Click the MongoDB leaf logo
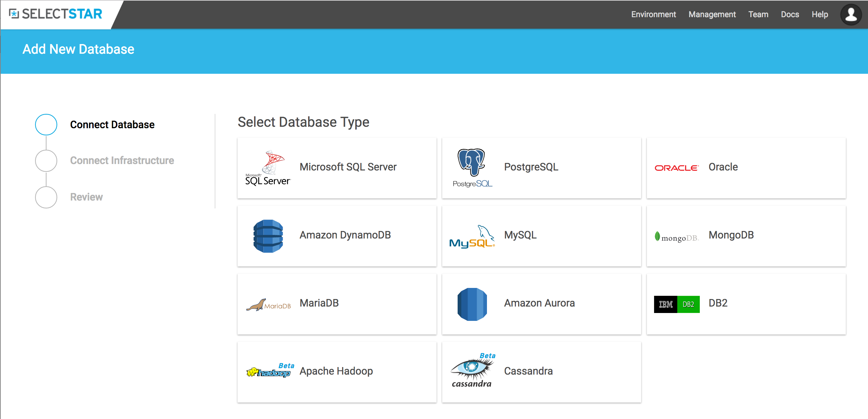Viewport: 868px width, 419px height. pos(676,237)
